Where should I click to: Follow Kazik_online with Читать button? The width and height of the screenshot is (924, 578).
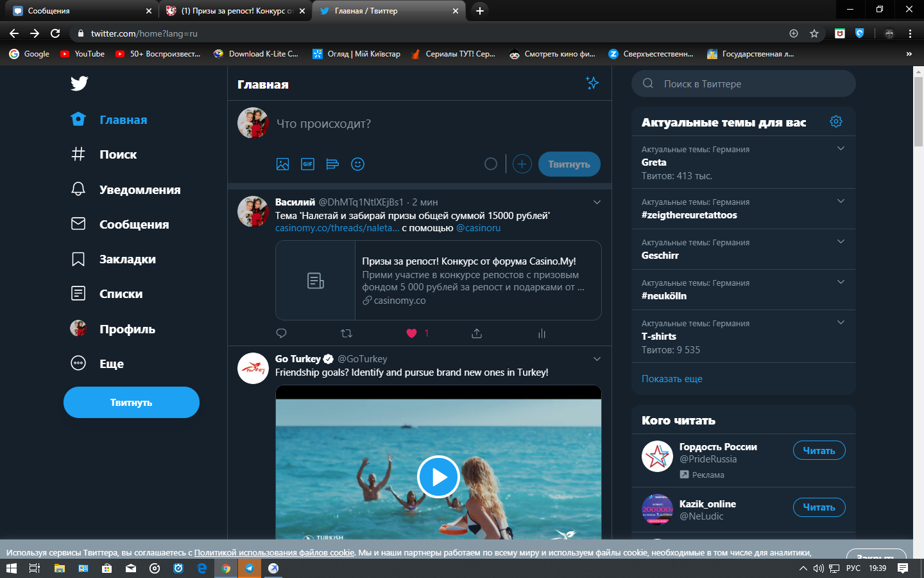(819, 507)
